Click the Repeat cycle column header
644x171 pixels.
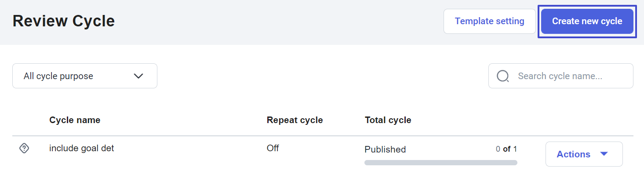[x=295, y=120]
